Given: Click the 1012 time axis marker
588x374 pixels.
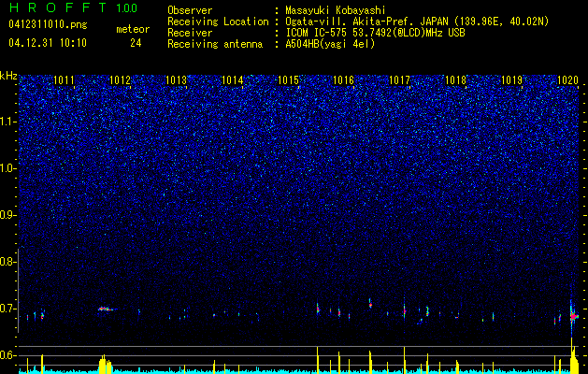Looking at the screenshot, I should tap(120, 79).
